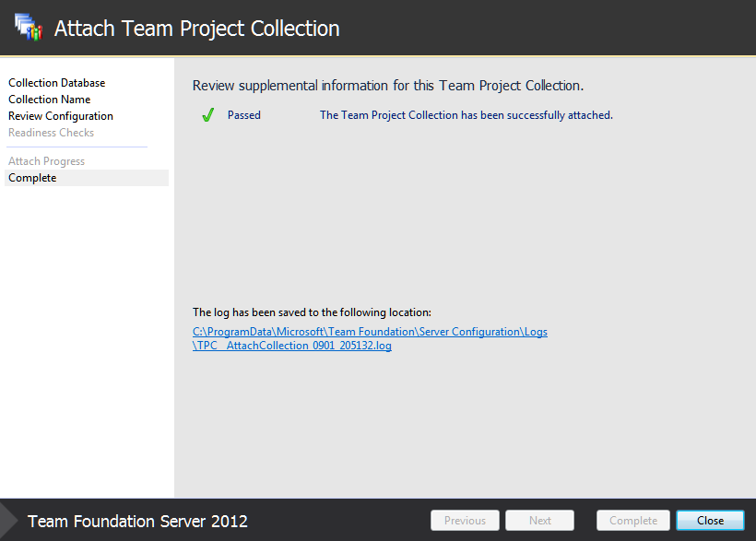
Task: Go to the Collection Name step
Action: coord(49,100)
